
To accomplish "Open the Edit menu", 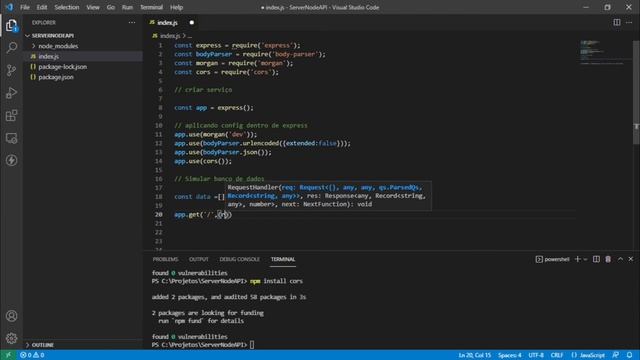I will click(42, 7).
